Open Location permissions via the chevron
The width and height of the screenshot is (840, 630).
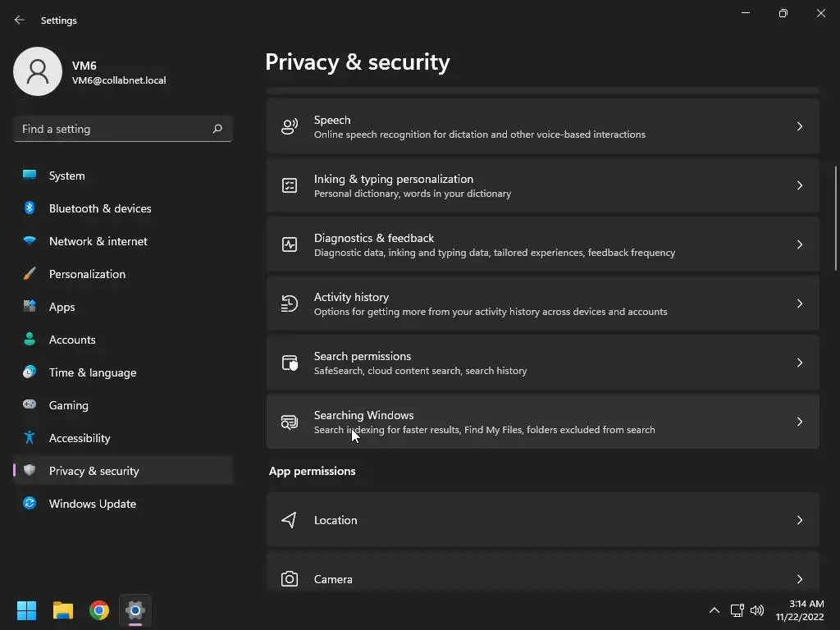(800, 520)
